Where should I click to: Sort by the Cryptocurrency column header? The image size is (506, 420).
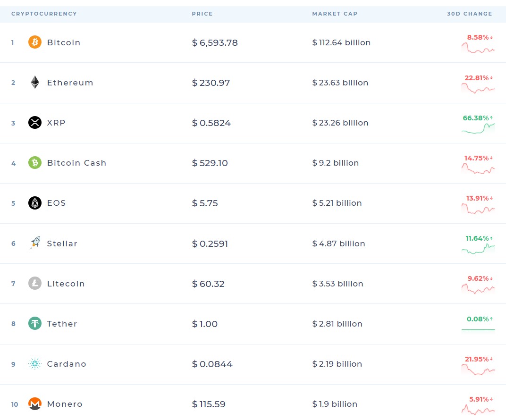(44, 14)
